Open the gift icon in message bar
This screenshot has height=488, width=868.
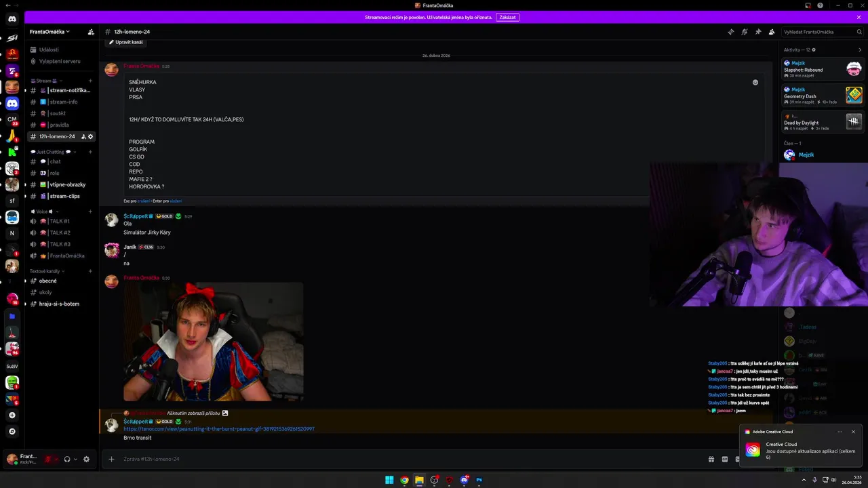(711, 459)
